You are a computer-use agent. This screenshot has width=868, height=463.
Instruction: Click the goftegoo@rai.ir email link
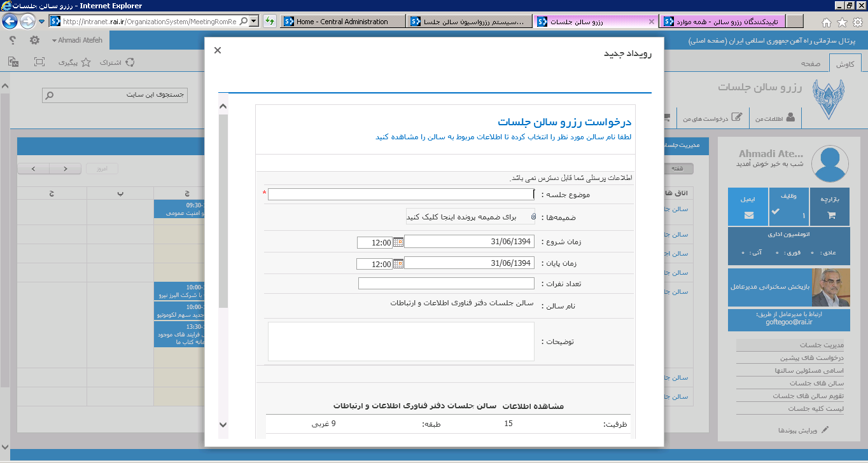pos(789,322)
